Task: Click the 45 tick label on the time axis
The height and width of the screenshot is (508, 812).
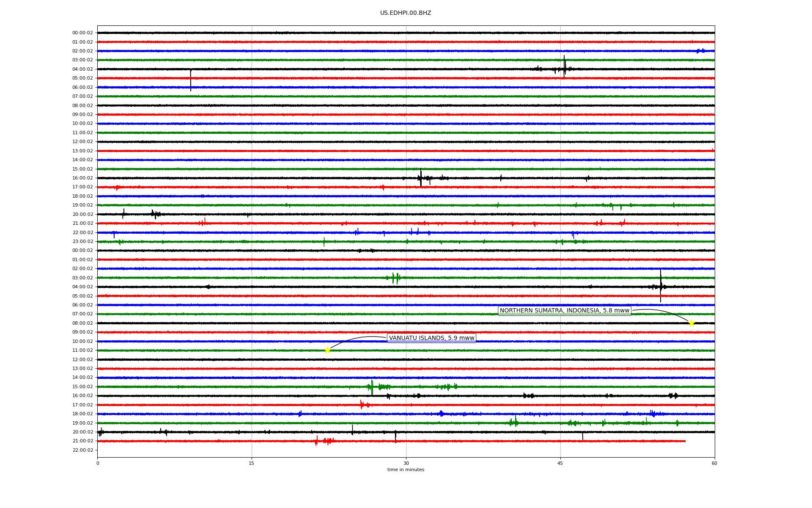Action: [560, 463]
